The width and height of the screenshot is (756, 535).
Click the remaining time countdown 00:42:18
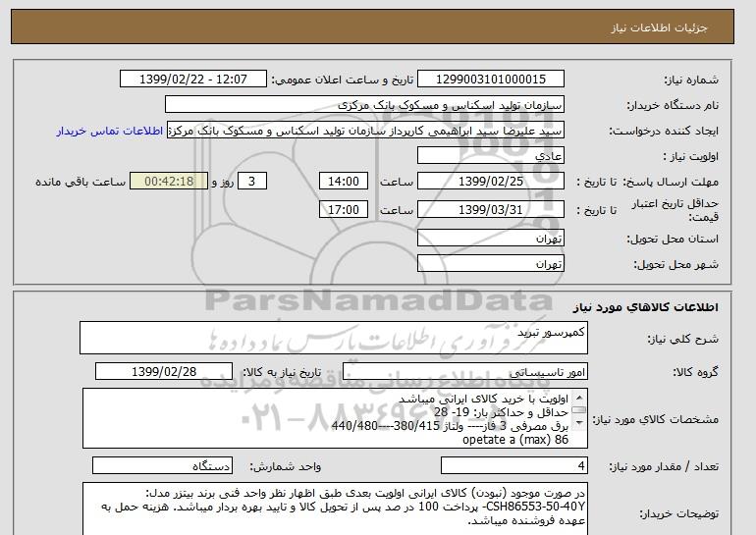click(x=169, y=182)
